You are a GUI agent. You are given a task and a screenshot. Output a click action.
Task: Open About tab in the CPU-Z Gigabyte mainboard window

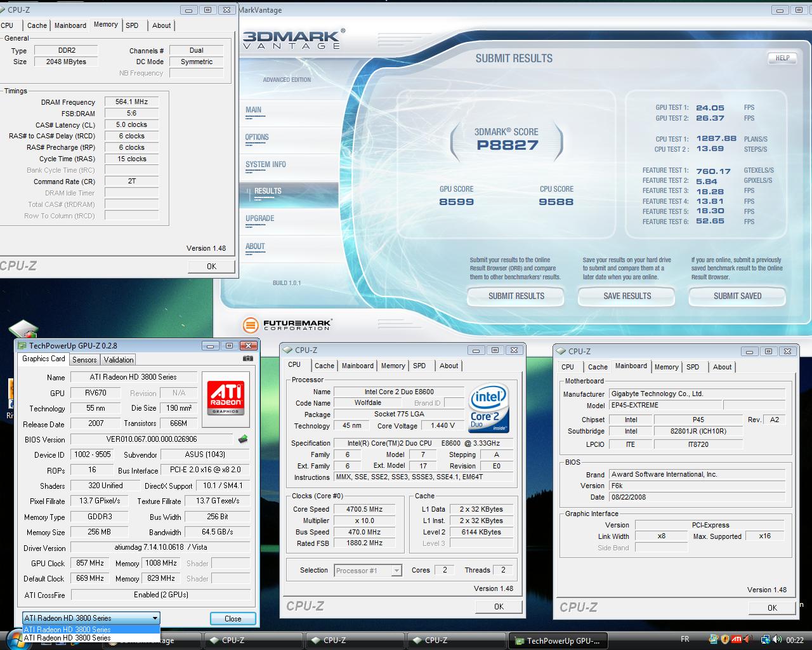click(722, 367)
